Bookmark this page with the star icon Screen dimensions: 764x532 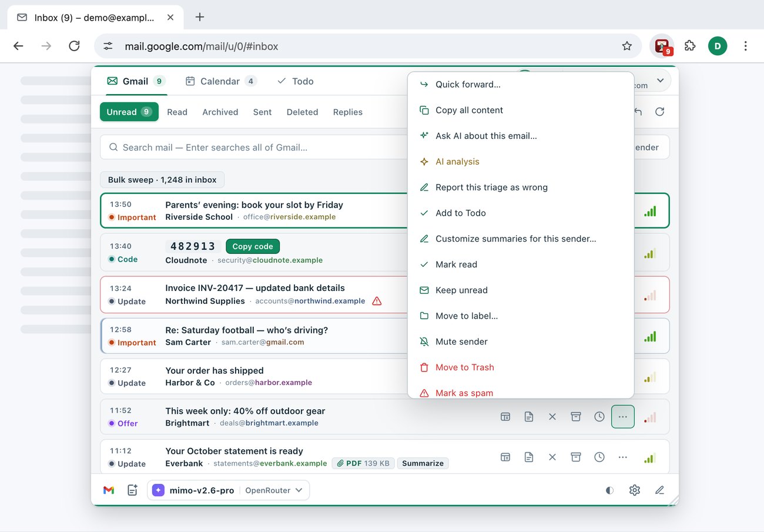pos(627,46)
